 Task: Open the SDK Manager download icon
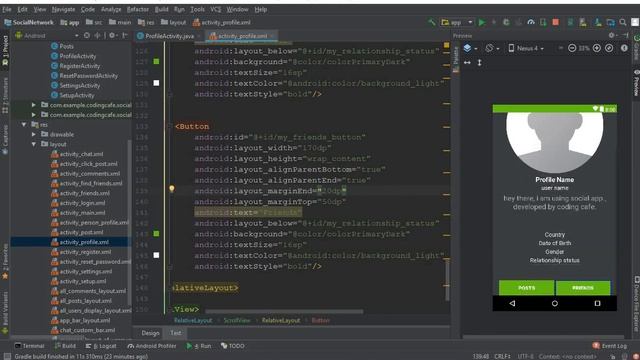pyautogui.click(x=598, y=22)
